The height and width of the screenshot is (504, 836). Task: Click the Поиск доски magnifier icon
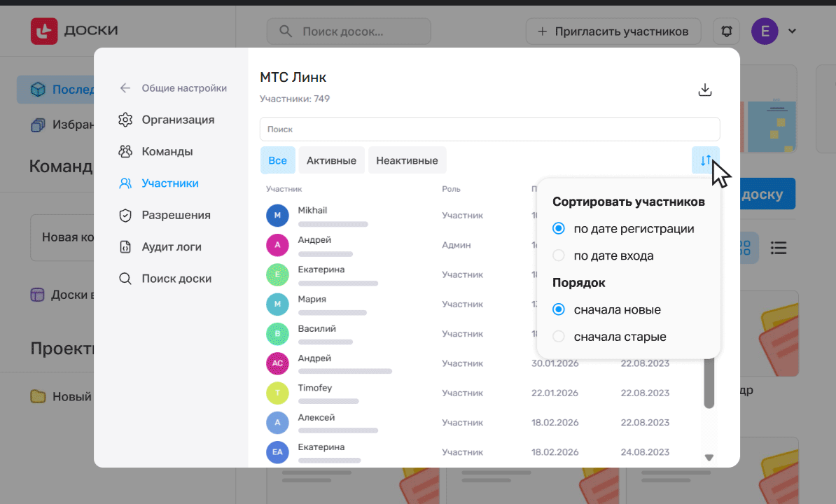coord(125,279)
